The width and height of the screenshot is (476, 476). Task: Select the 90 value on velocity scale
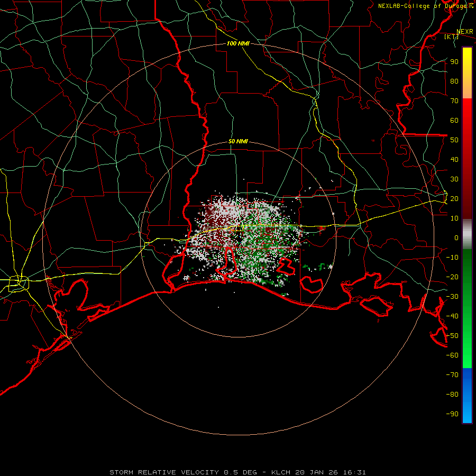(x=454, y=62)
